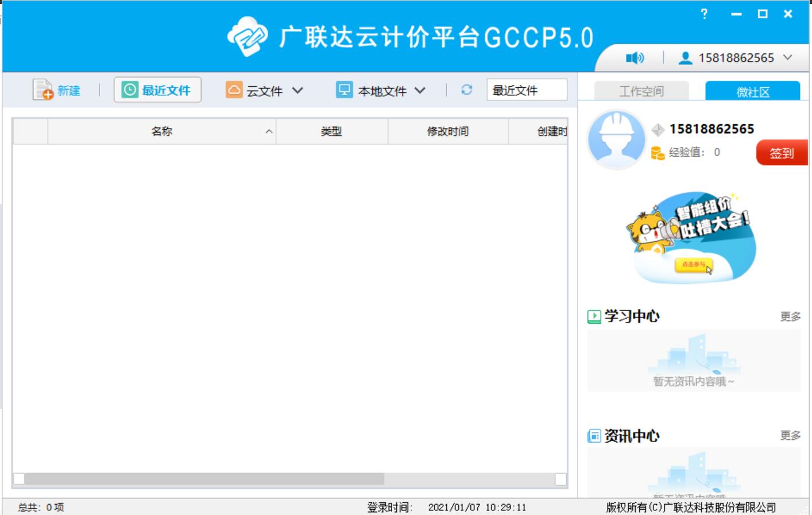Image resolution: width=812 pixels, height=515 pixels.
Task: Click the 资讯中心 news icon
Action: [594, 436]
